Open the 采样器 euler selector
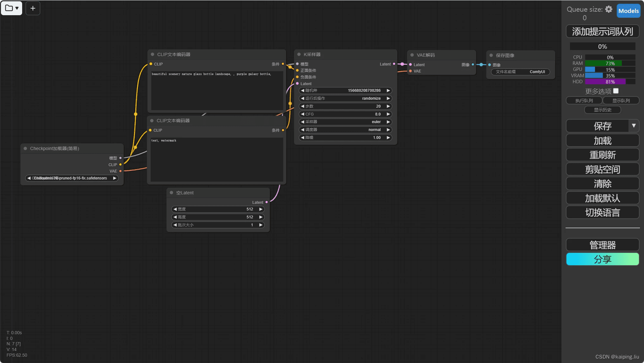 click(345, 122)
